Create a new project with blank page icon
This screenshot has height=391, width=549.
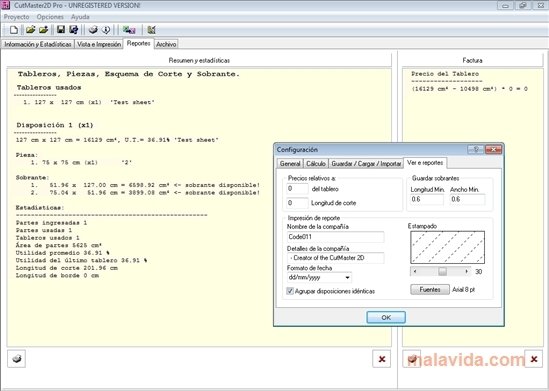click(14, 30)
